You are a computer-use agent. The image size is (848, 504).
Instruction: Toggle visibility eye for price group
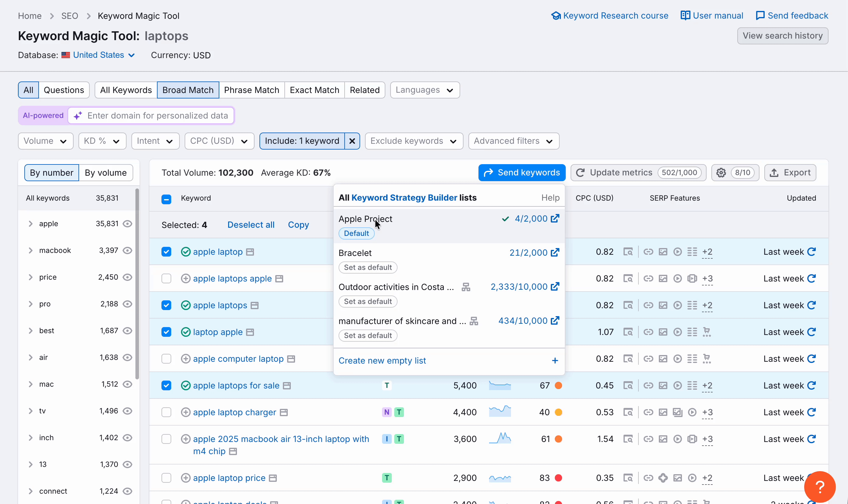tap(127, 277)
